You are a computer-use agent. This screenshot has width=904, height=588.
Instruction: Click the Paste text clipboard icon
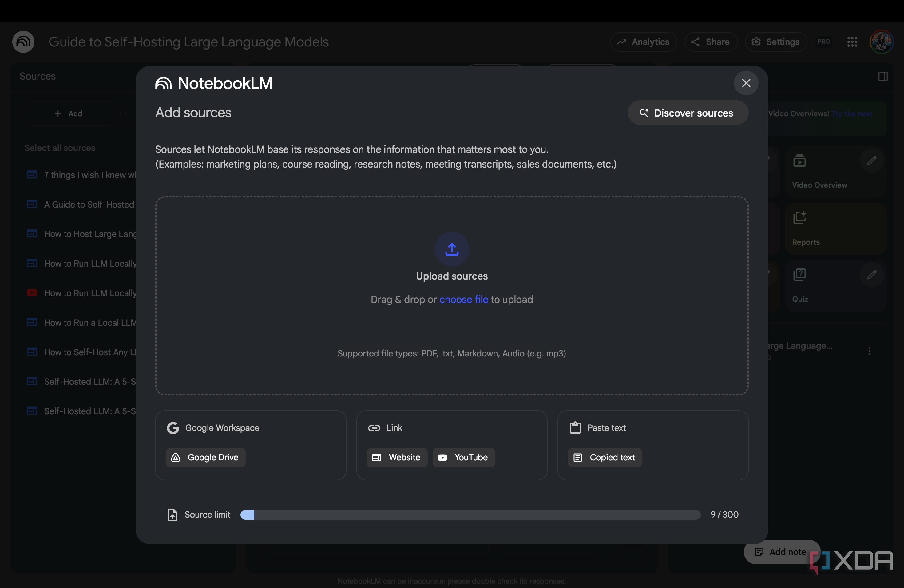click(x=575, y=428)
